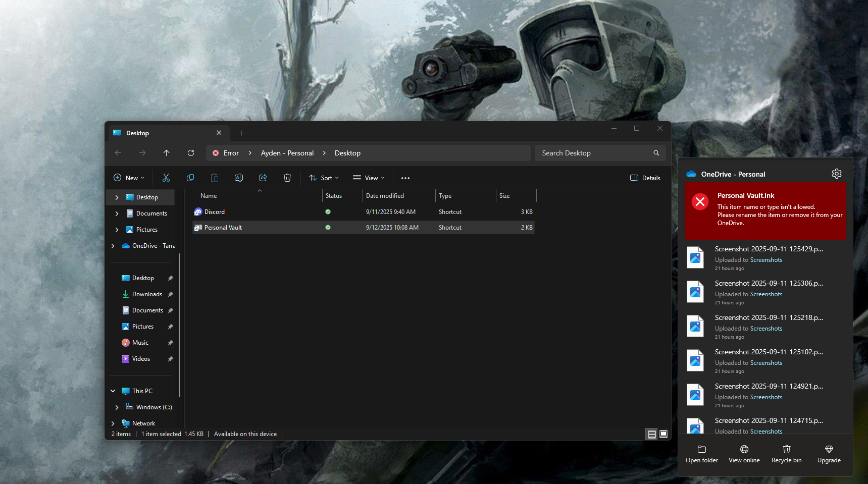Click the red Error icon in address bar

pos(216,153)
